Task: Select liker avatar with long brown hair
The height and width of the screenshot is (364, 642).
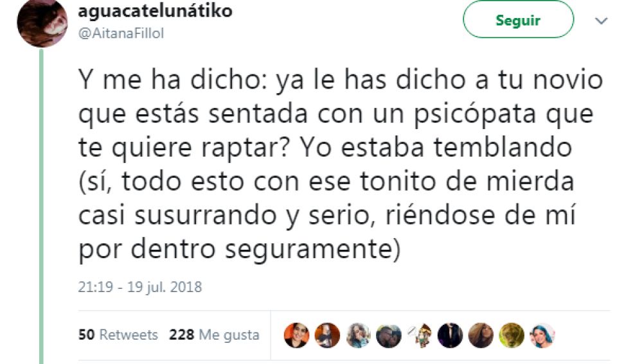Action: (x=481, y=335)
